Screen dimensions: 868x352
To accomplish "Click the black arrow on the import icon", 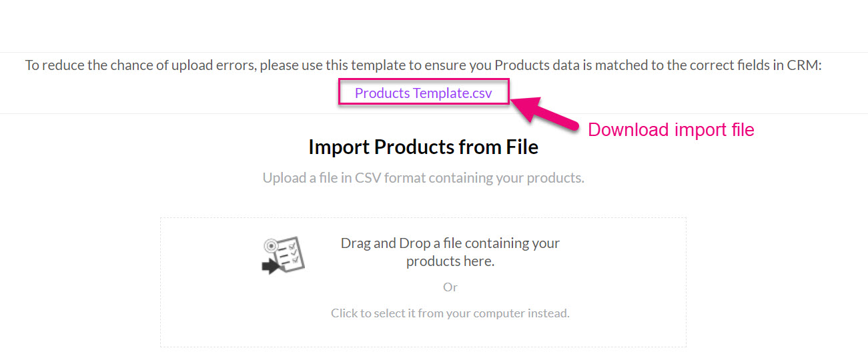I will coord(270,267).
